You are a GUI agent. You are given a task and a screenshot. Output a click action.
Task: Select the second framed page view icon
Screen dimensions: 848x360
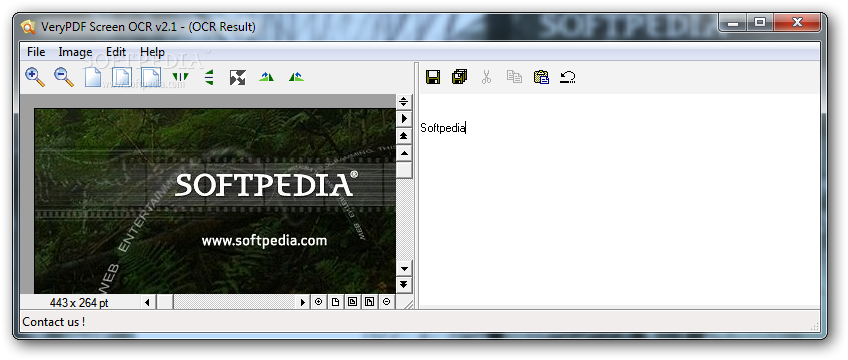122,77
